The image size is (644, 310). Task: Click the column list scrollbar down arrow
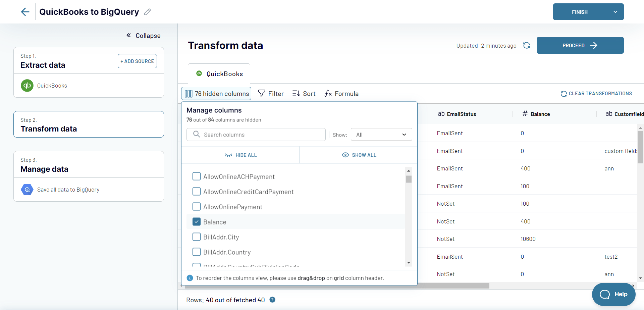(x=409, y=263)
